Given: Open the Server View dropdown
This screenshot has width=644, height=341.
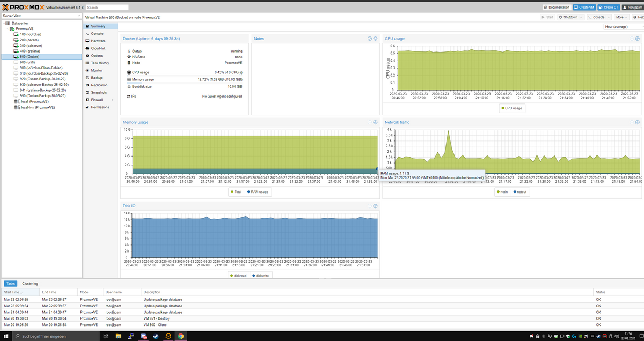Looking at the screenshot, I should coord(41,16).
